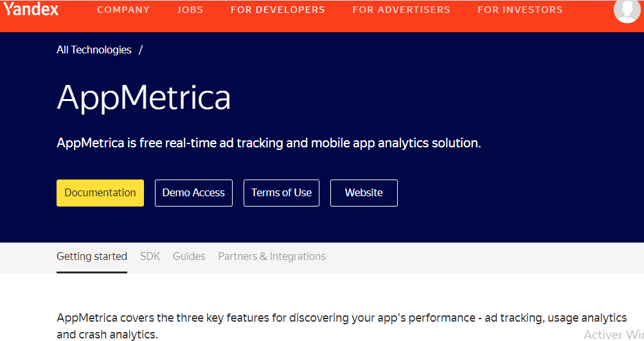Image resolution: width=644 pixels, height=341 pixels.
Task: Switch to the Guides tab
Action: (189, 257)
